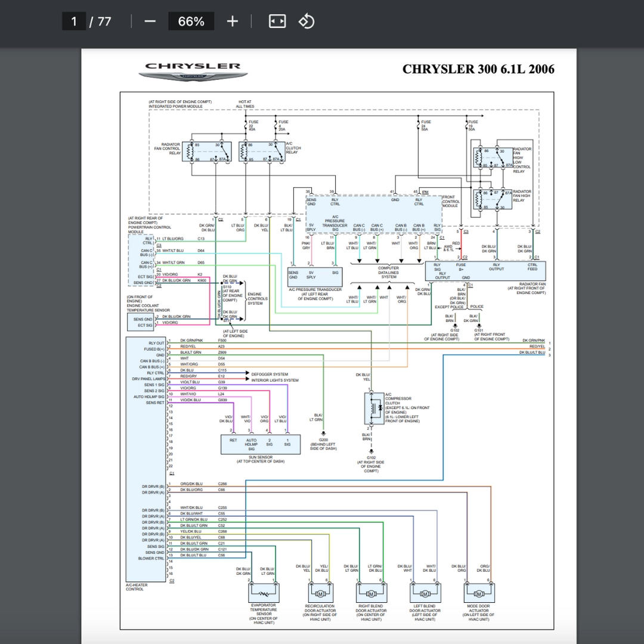Select the evaporator temperature sensor symbol

[263, 593]
